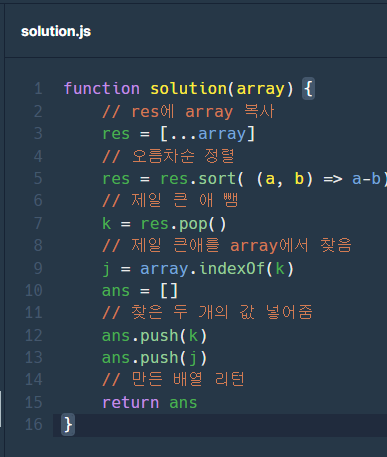Click 'ans.push(k)' on line 12
The height and width of the screenshot is (457, 387).
pos(155,336)
